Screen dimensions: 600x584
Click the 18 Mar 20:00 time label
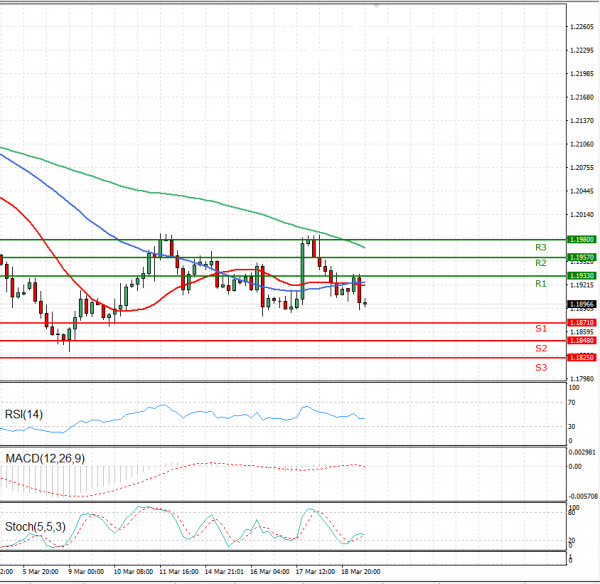pyautogui.click(x=361, y=571)
